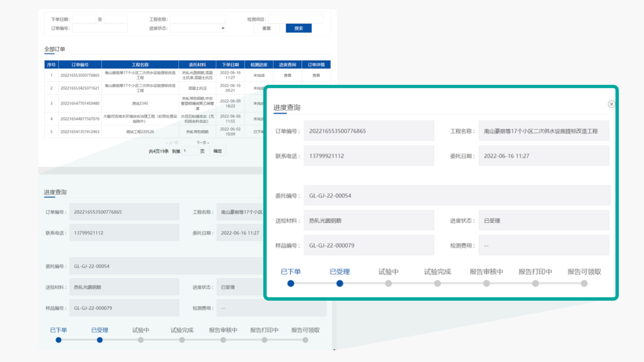Click the 订单编号 filter input
This screenshot has height=362, width=644.
100,28
